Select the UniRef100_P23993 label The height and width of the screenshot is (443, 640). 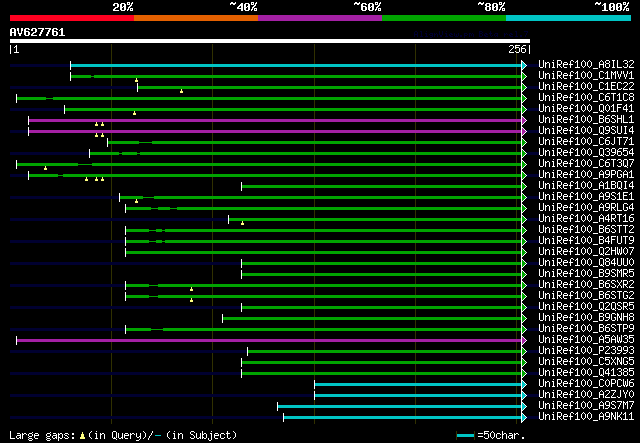click(586, 351)
